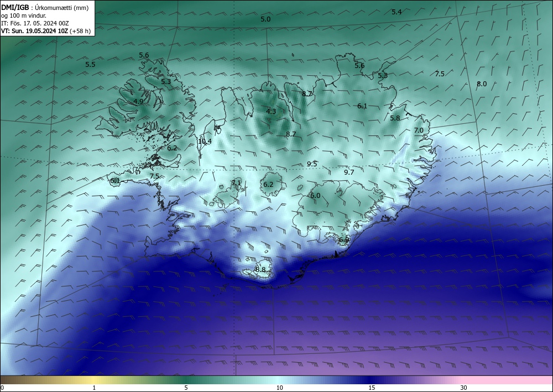Click the 4.3 value label on the map
Viewport: 553px width, 392px height.
(x=271, y=111)
